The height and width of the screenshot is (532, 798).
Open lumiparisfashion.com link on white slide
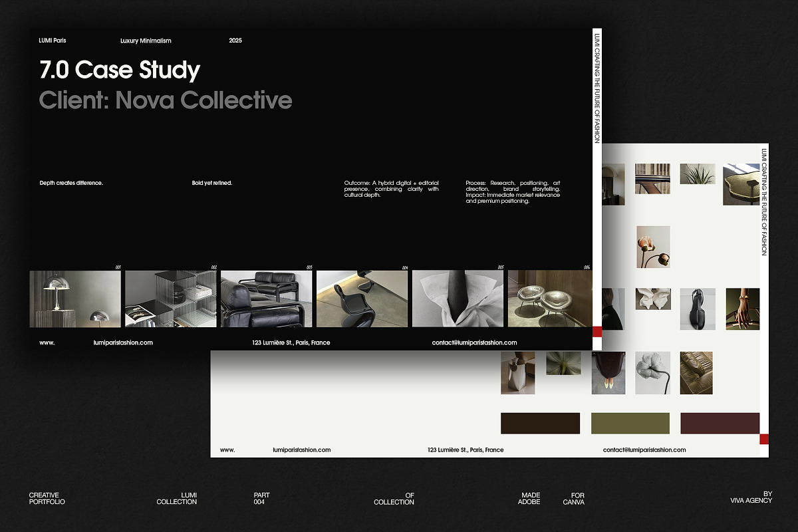302,450
